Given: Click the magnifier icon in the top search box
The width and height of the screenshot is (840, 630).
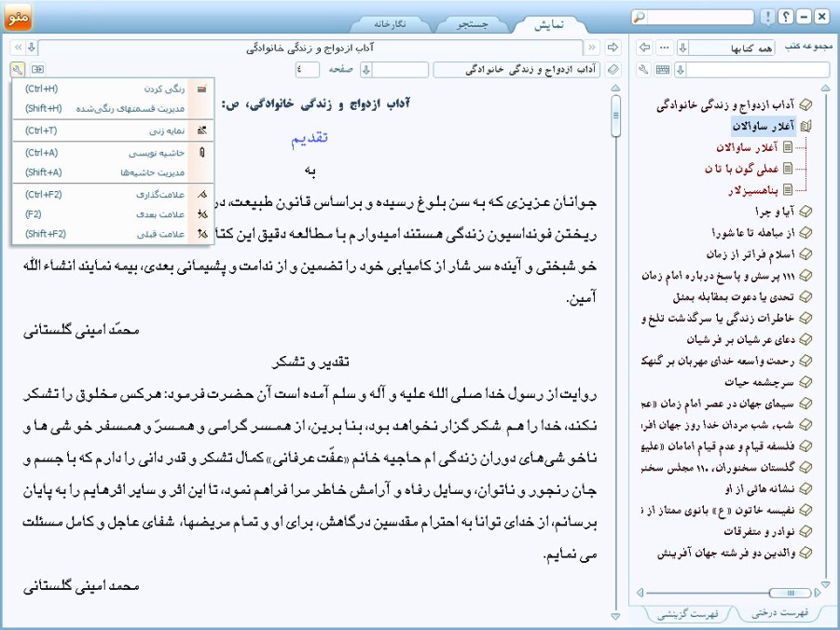Looking at the screenshot, I should [x=640, y=17].
